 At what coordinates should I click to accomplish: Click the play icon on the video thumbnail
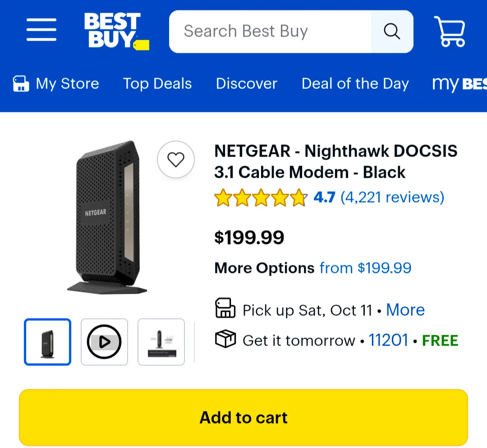[x=104, y=342]
